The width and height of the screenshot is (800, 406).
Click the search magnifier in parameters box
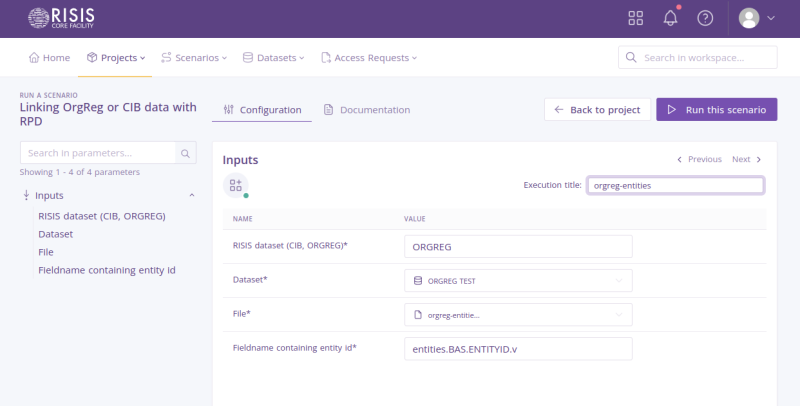(x=186, y=153)
